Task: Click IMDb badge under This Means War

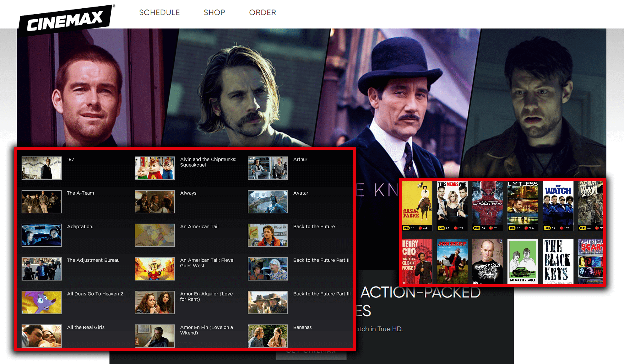Action: (442, 228)
